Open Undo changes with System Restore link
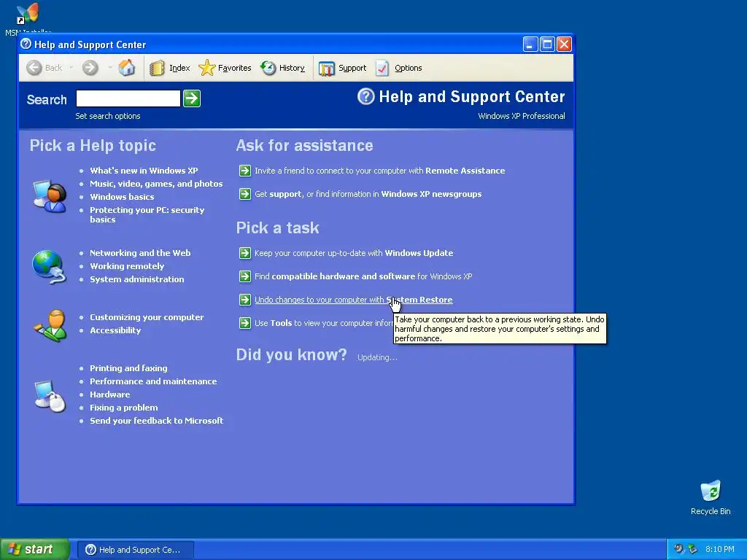Image resolution: width=747 pixels, height=560 pixels. click(x=354, y=300)
